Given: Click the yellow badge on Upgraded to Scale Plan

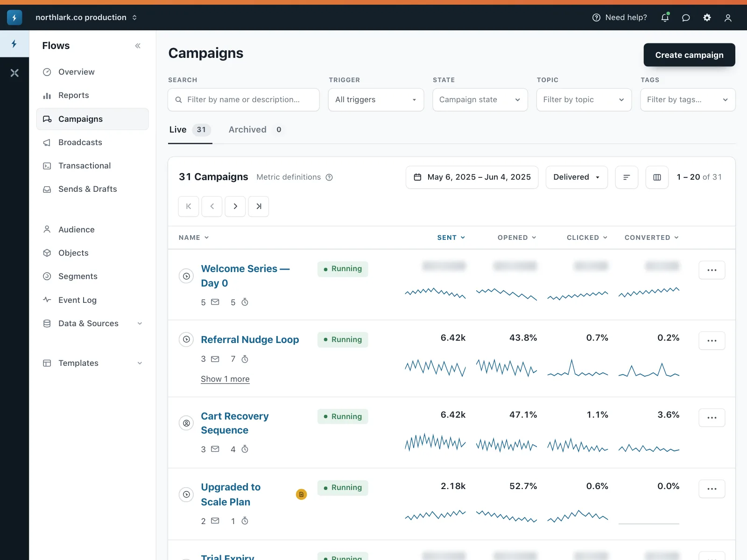Looking at the screenshot, I should [302, 494].
